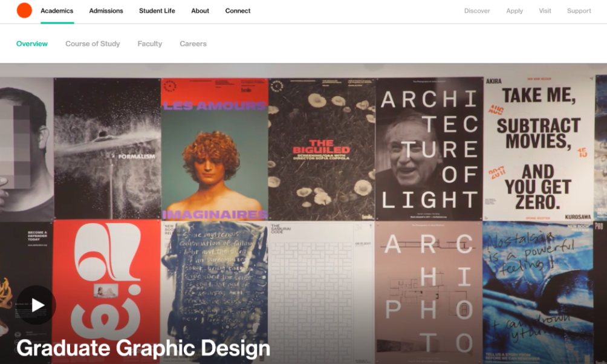
Task: Open the About menu
Action: coord(200,11)
